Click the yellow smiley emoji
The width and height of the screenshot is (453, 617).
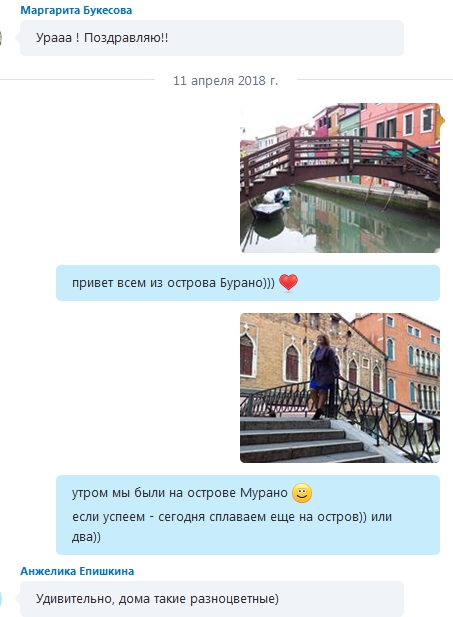pyautogui.click(x=302, y=493)
